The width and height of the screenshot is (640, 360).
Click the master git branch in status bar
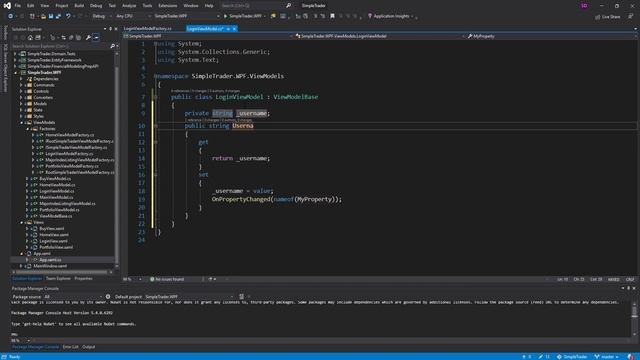tap(606, 357)
